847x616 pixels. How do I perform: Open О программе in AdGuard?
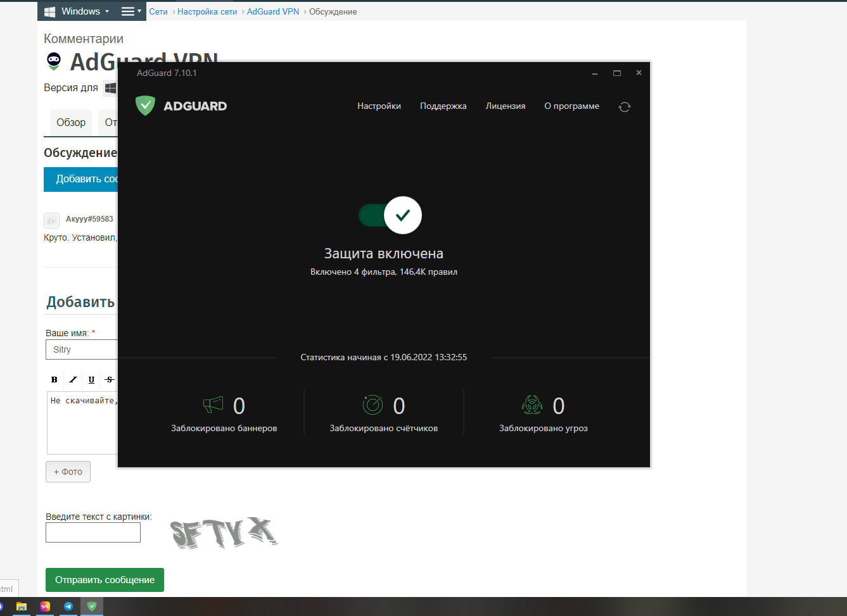pos(571,106)
